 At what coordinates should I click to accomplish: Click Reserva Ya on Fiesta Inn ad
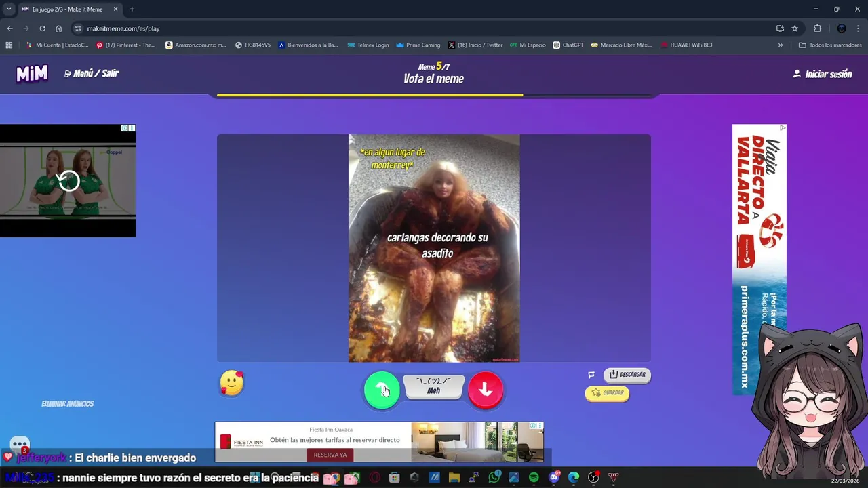pyautogui.click(x=330, y=455)
